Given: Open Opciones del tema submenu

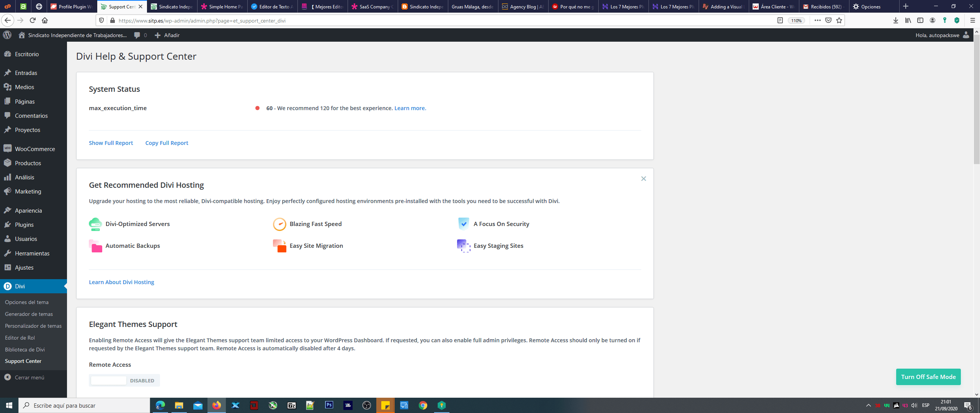Looking at the screenshot, I should (27, 302).
